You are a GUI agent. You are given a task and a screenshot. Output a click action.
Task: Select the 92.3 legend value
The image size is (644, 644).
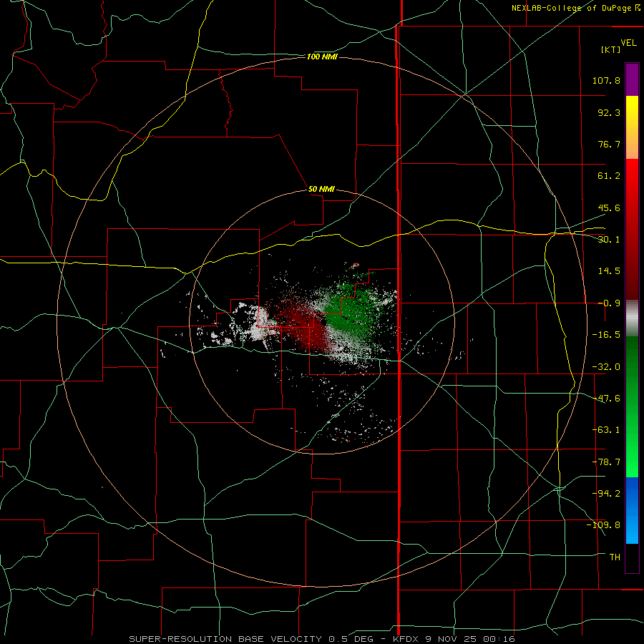click(609, 112)
